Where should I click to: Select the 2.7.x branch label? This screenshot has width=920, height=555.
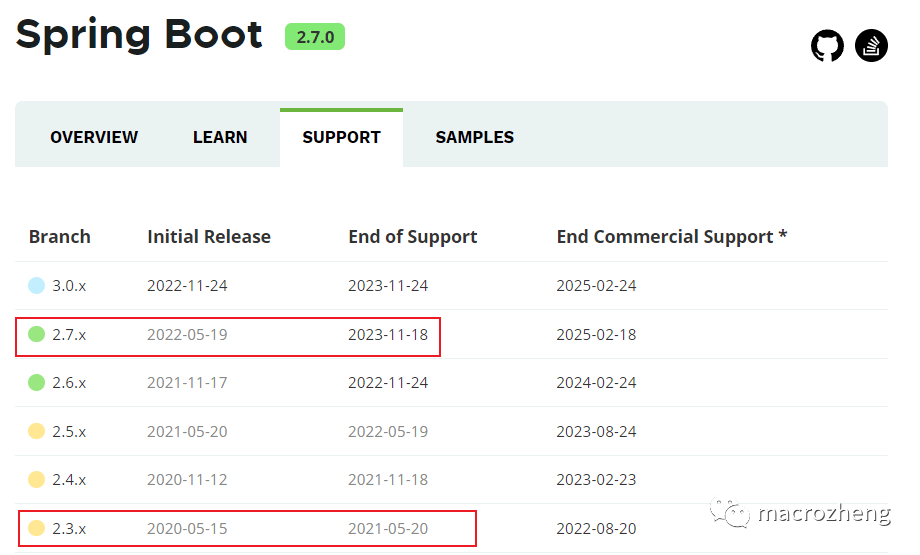[69, 334]
